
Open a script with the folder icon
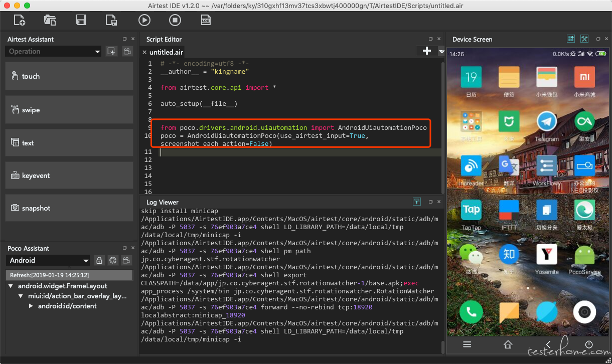50,20
